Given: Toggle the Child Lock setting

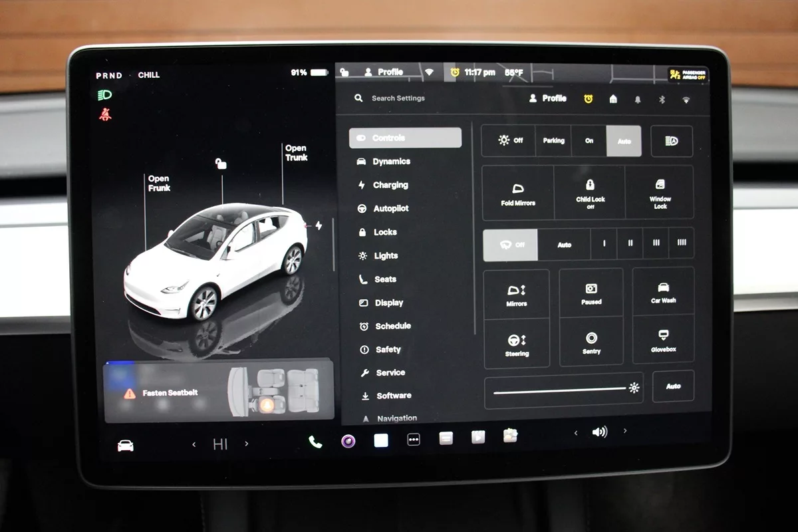Looking at the screenshot, I should click(590, 193).
